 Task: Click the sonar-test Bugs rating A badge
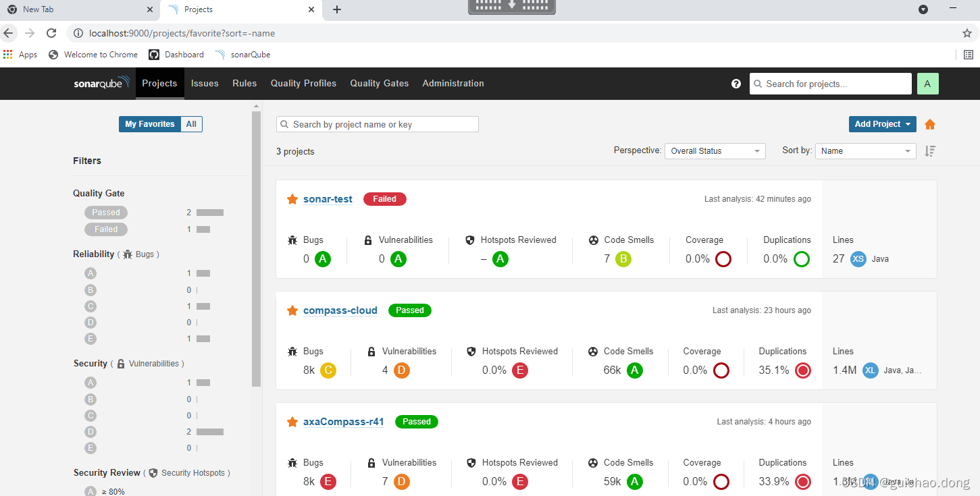(323, 258)
